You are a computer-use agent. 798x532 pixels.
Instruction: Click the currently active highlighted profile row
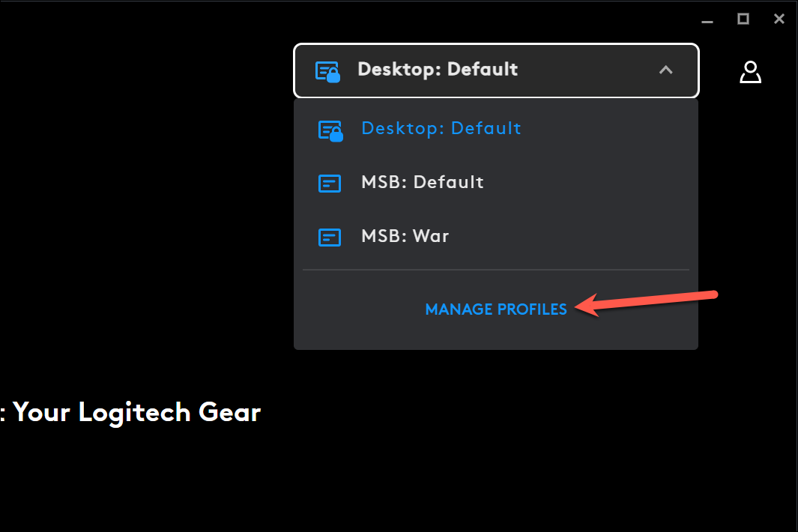point(441,129)
